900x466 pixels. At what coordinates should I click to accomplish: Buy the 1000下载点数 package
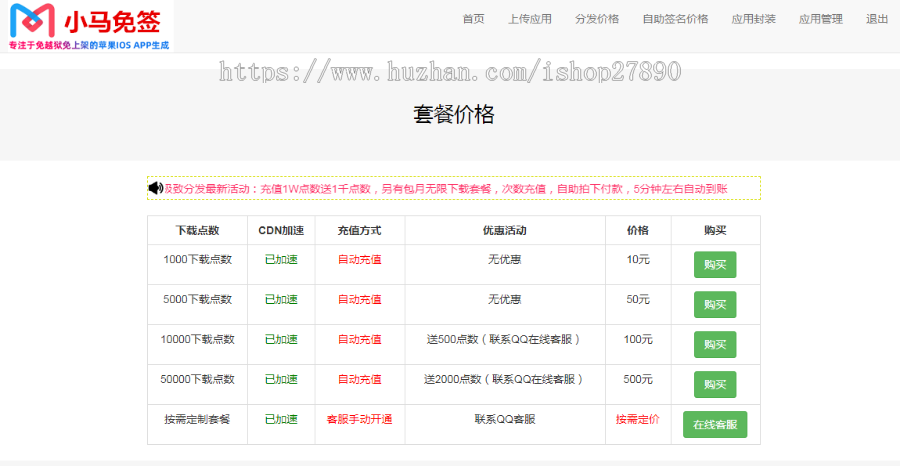pyautogui.click(x=715, y=265)
